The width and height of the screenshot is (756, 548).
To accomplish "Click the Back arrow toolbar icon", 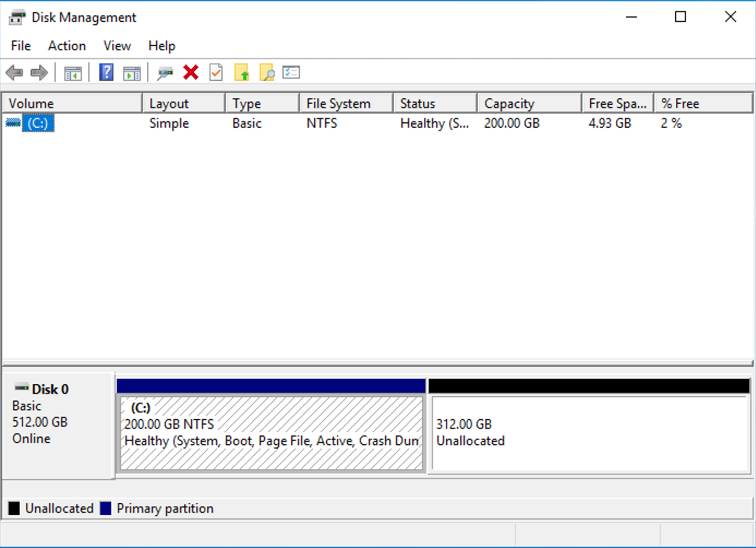I will coord(14,73).
